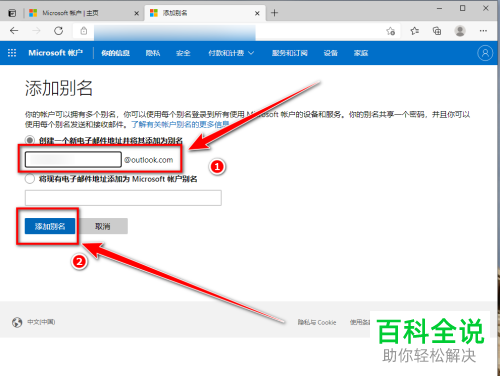Expand 付款和计费 dropdown menu
This screenshot has height=376, width=500.
click(x=231, y=53)
